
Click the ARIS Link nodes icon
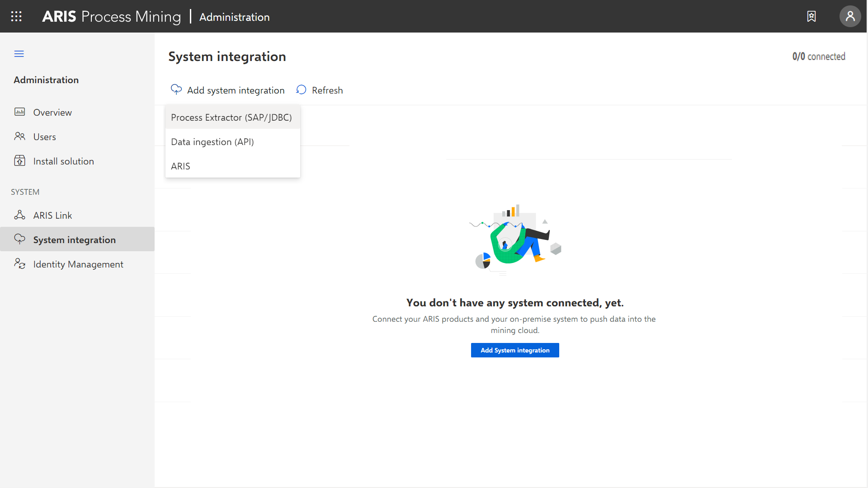tap(19, 215)
